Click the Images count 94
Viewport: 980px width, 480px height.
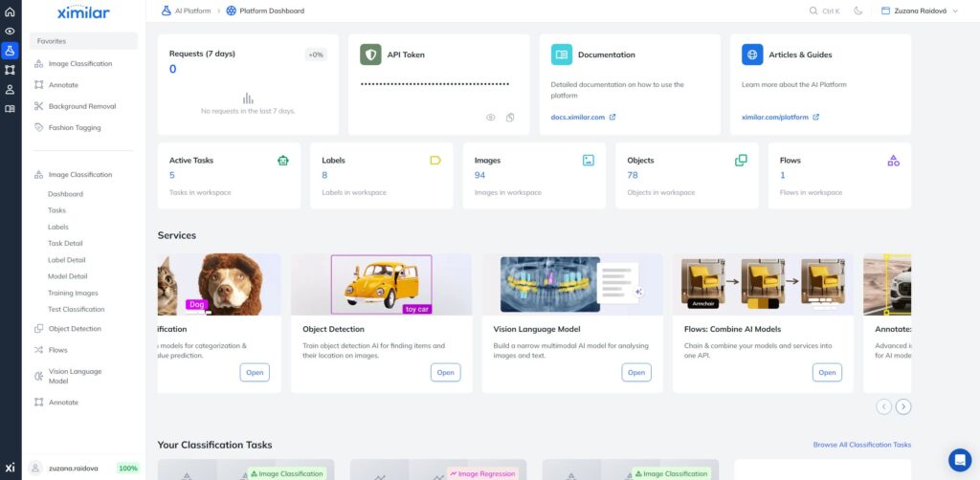coord(480,175)
